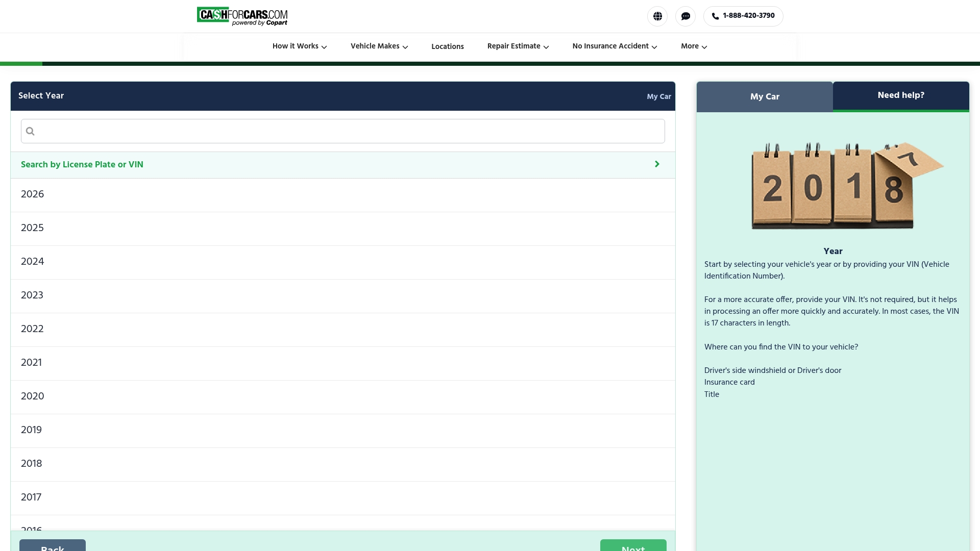Expand the More menu
This screenshot has height=551, width=980.
694,46
